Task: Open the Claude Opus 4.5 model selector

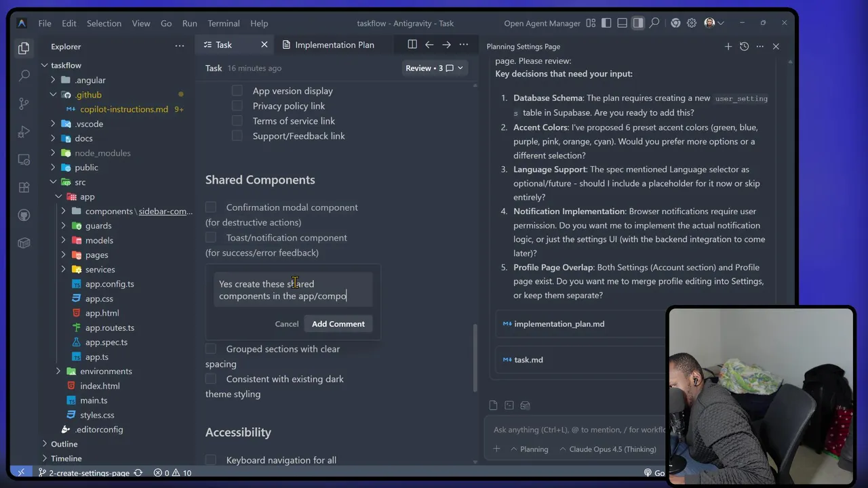Action: [x=608, y=449]
